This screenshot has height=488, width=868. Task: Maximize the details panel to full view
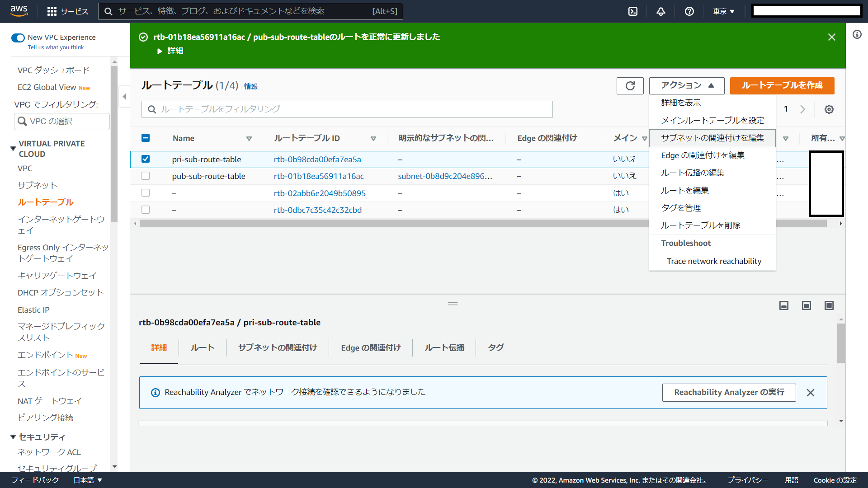click(829, 306)
